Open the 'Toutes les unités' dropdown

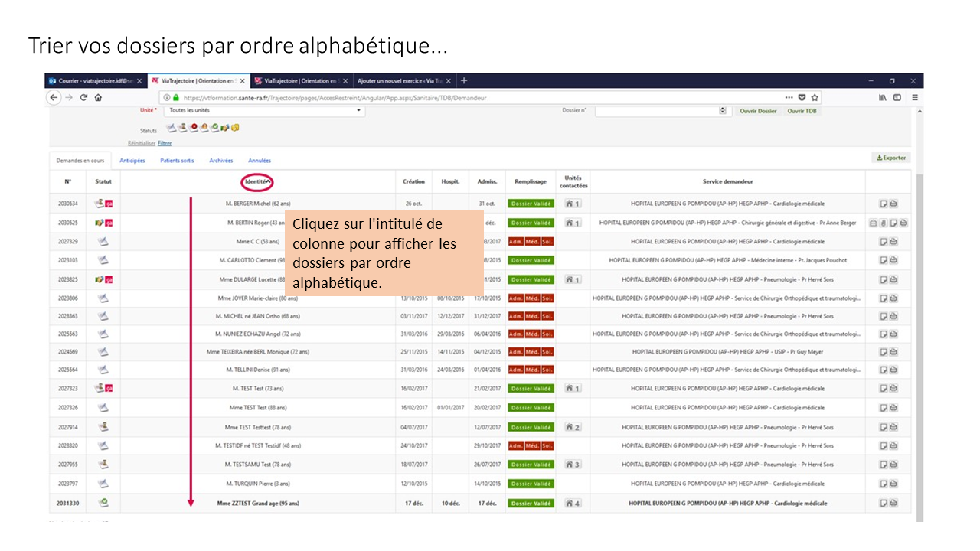pyautogui.click(x=263, y=111)
